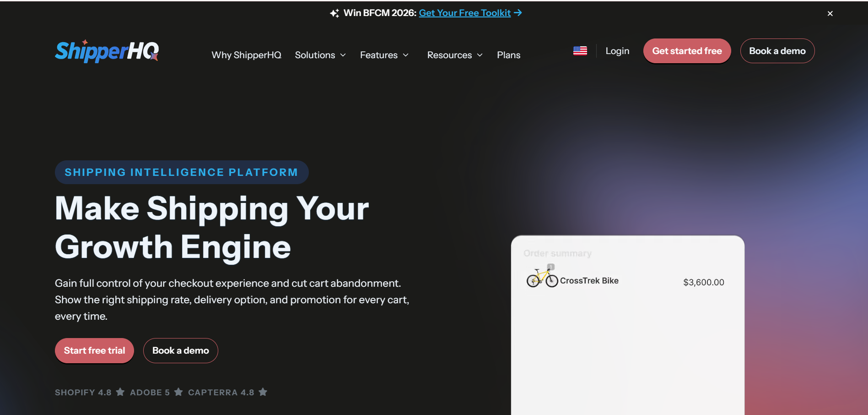Click the $3,600.00 price

(704, 282)
